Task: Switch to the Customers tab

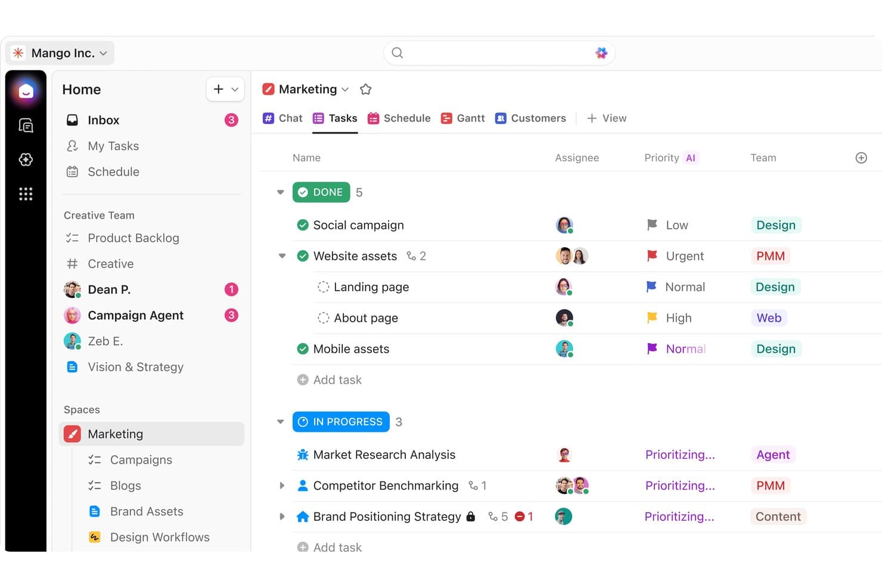Action: click(x=530, y=118)
